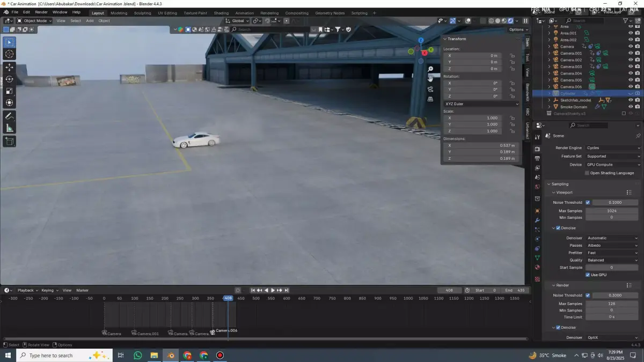Switch to wireframe viewport shading
The width and height of the screenshot is (644, 362).
pyautogui.click(x=491, y=21)
